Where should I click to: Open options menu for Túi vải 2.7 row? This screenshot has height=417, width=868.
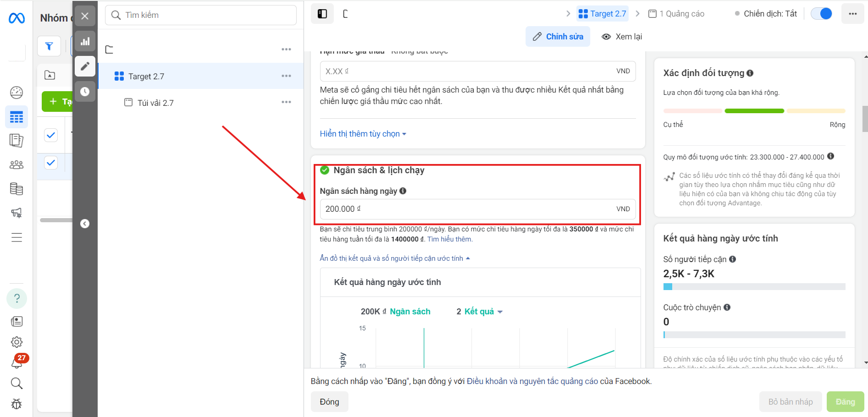click(286, 102)
